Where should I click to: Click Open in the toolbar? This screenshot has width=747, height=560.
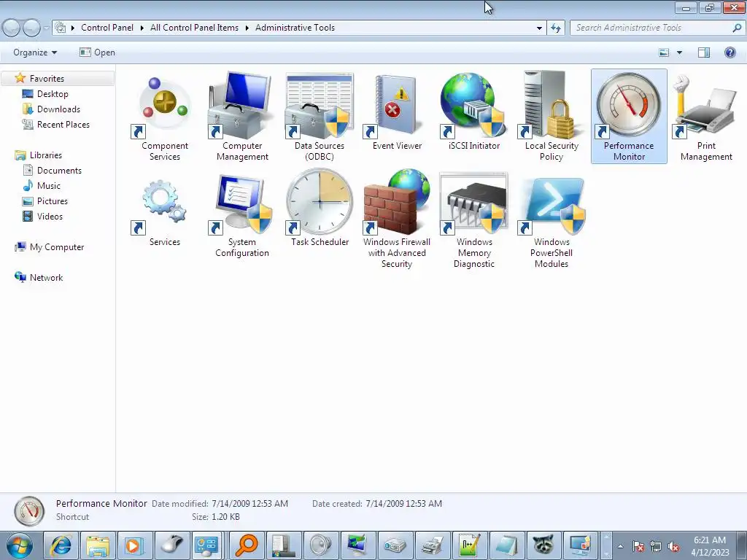click(x=97, y=52)
